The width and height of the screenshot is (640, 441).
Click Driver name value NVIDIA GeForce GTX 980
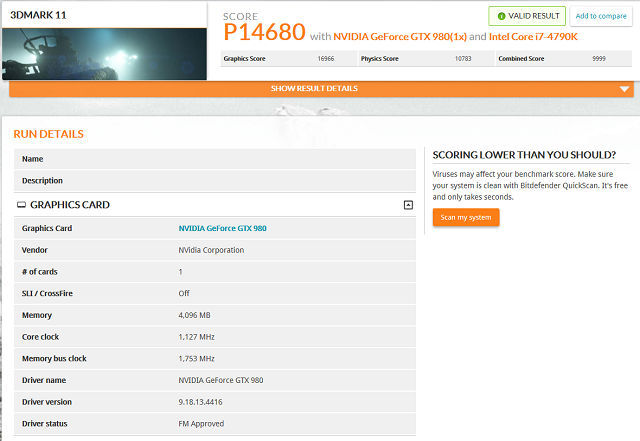click(x=221, y=380)
